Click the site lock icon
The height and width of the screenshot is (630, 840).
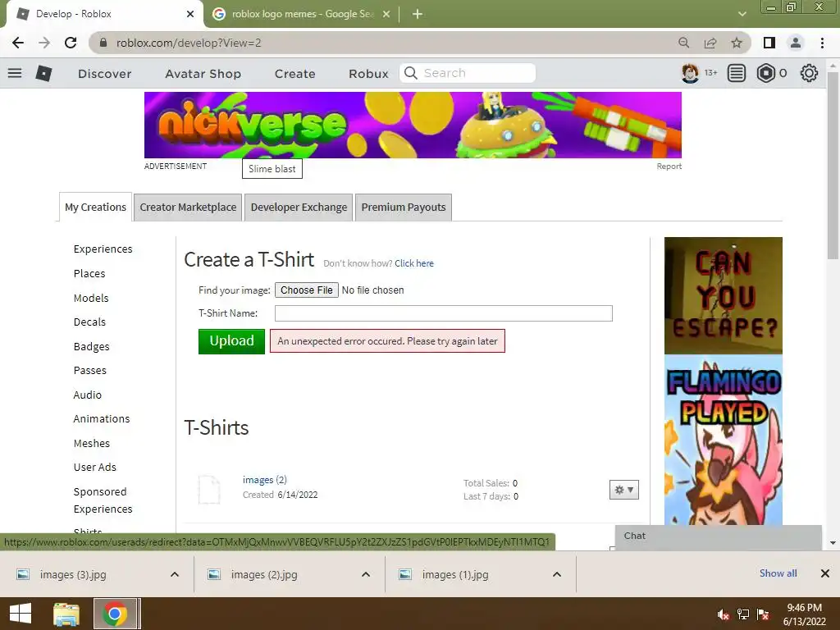pyautogui.click(x=104, y=43)
